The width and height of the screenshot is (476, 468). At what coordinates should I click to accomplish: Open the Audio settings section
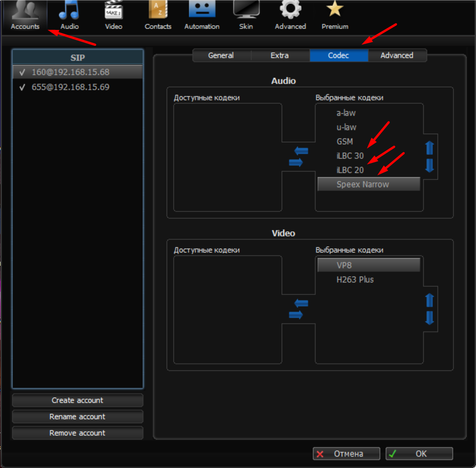pyautogui.click(x=69, y=15)
